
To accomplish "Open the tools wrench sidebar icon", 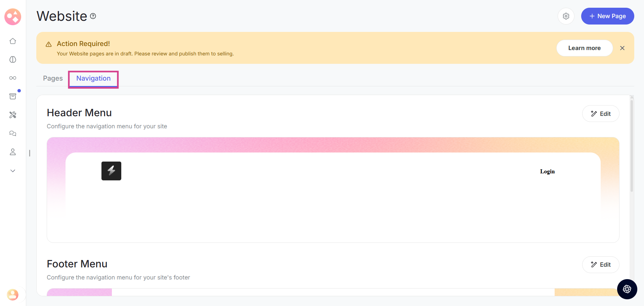I will tap(13, 115).
